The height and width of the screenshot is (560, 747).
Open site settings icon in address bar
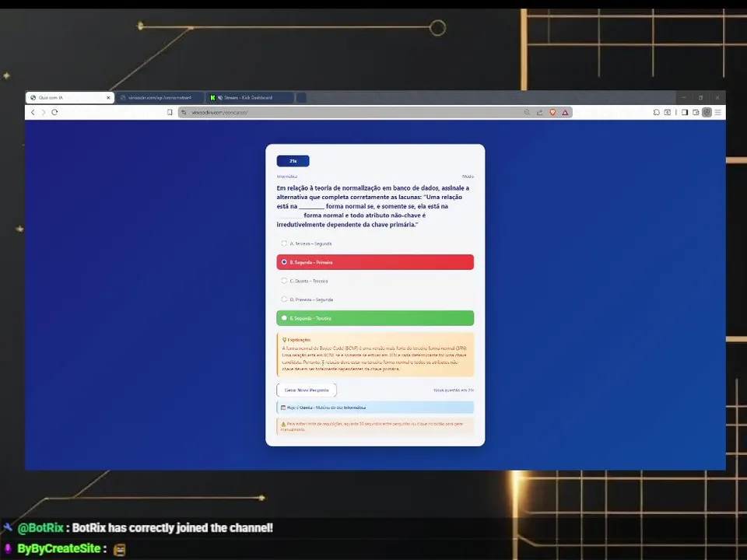[184, 112]
